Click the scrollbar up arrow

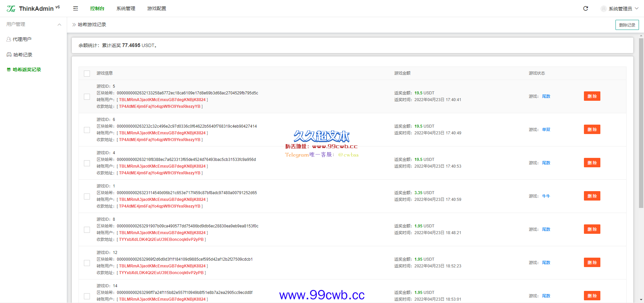click(641, 35)
